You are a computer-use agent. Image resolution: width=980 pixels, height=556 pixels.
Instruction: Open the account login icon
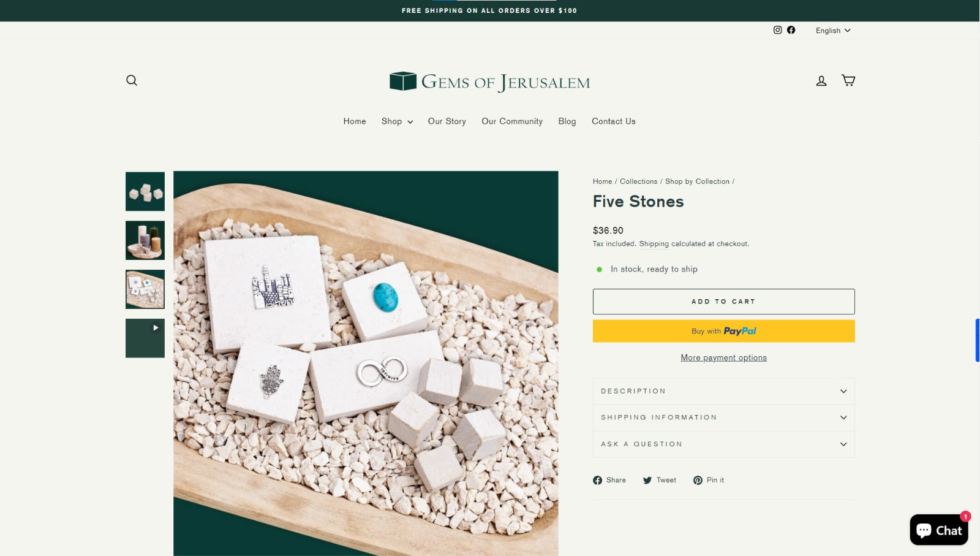point(821,80)
